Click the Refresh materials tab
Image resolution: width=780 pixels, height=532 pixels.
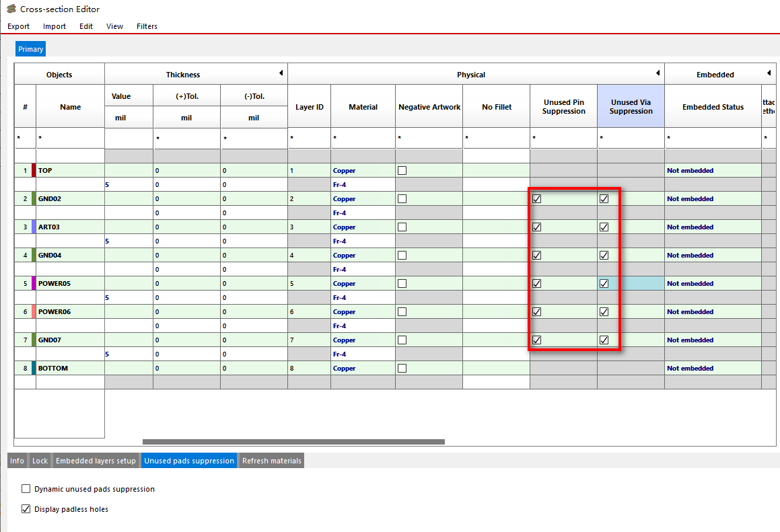click(271, 460)
